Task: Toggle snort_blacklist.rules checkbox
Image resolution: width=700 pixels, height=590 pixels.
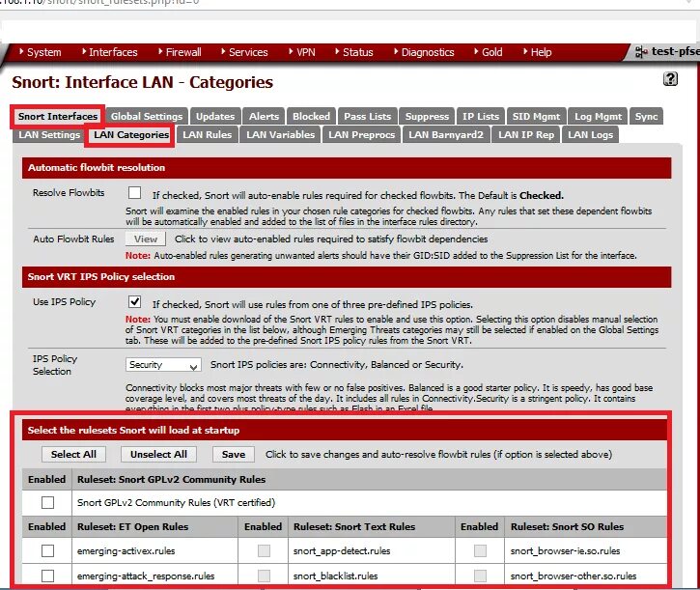Action: [264, 576]
